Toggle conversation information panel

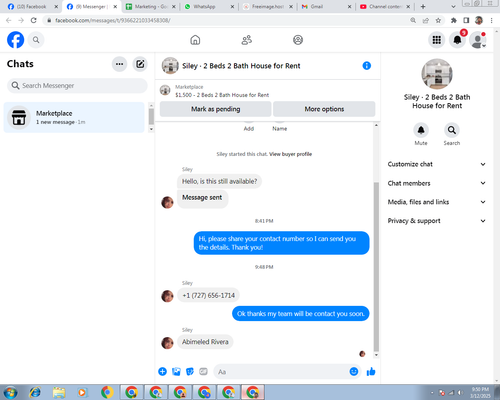367,66
